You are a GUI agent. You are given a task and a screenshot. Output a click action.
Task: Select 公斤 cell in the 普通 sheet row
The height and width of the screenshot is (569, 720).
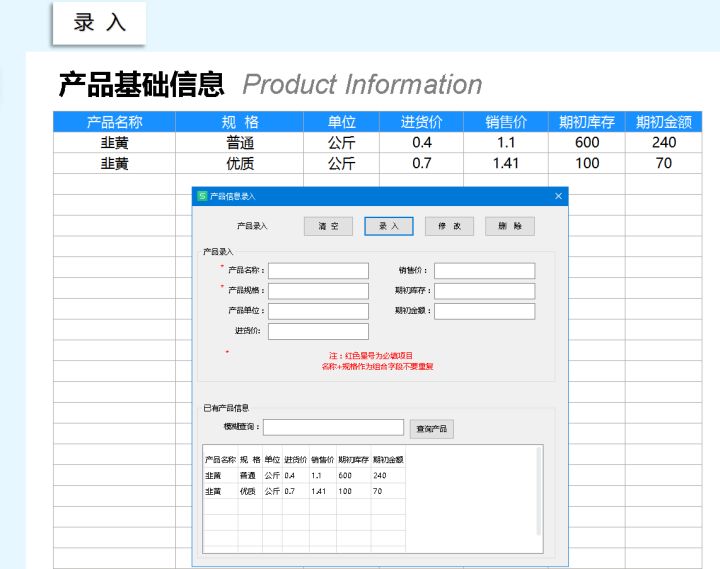341,142
